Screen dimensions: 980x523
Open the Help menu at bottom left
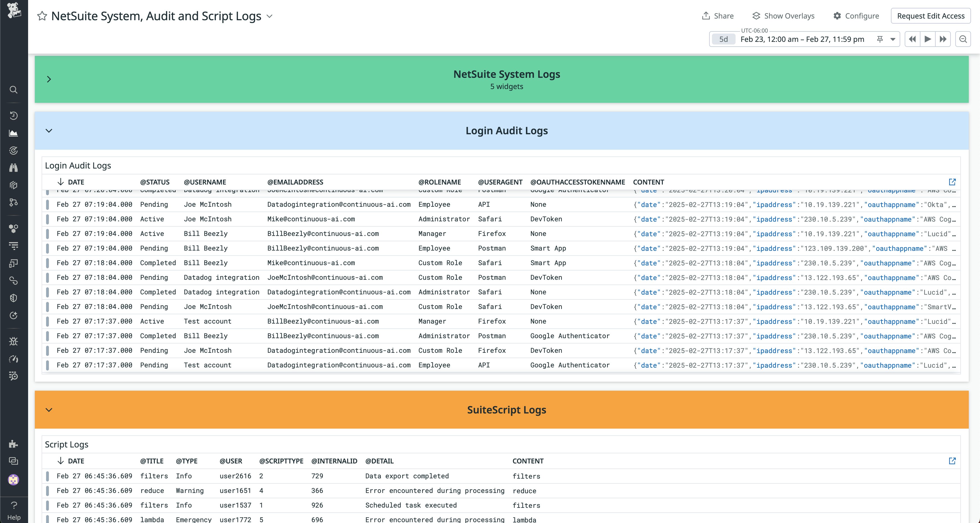click(14, 510)
